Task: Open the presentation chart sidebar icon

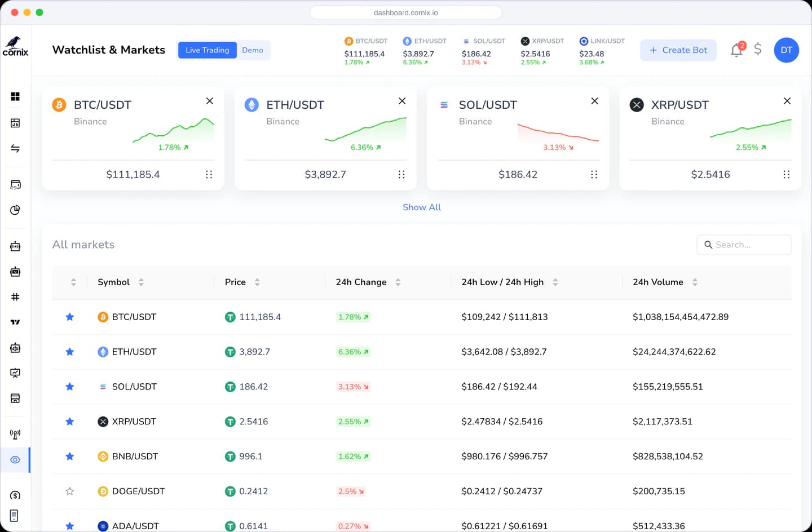Action: click(x=15, y=373)
